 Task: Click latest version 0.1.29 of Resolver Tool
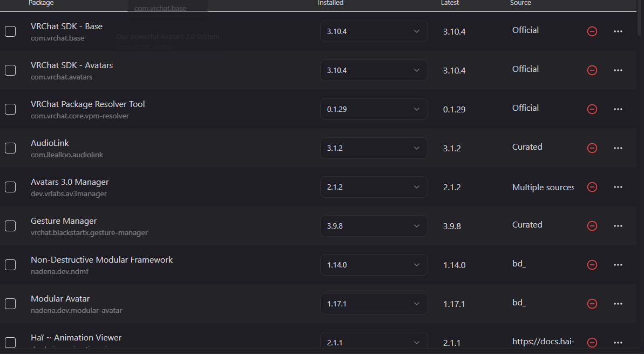coord(454,110)
